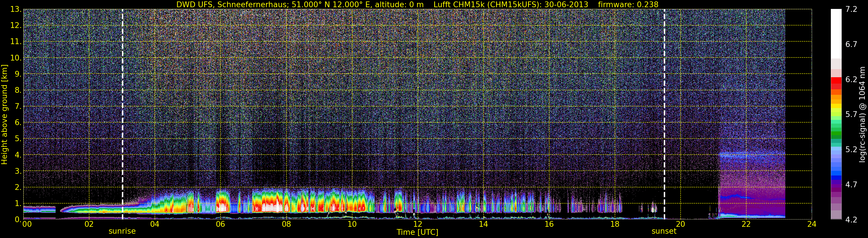Click the height axis tick '11.'
The image size is (868, 238).
16,41
